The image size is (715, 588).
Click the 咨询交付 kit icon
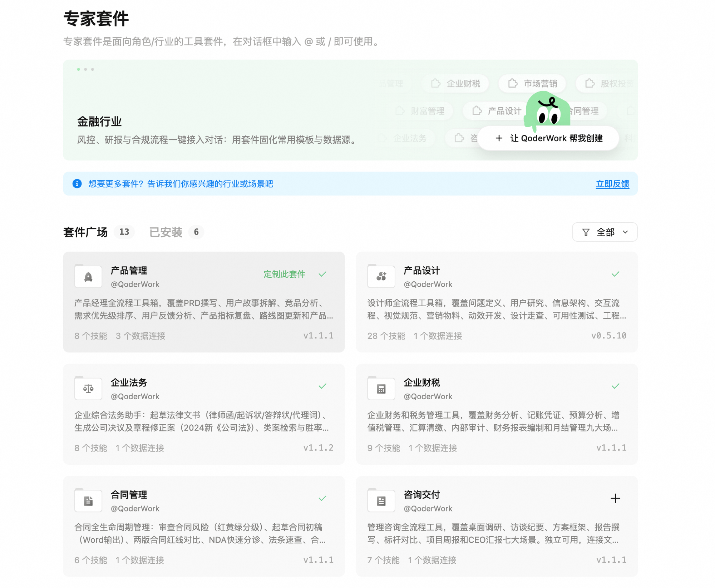(381, 501)
